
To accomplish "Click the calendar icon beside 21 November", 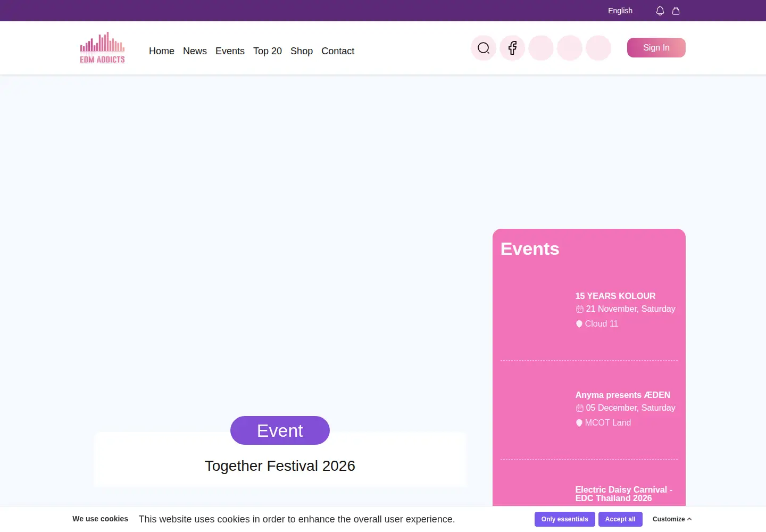I will tap(580, 309).
